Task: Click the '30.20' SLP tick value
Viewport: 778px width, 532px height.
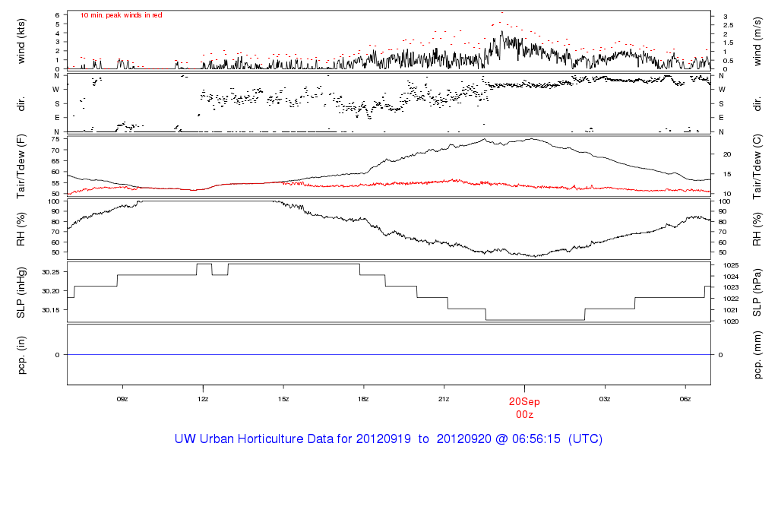Action: [51, 291]
